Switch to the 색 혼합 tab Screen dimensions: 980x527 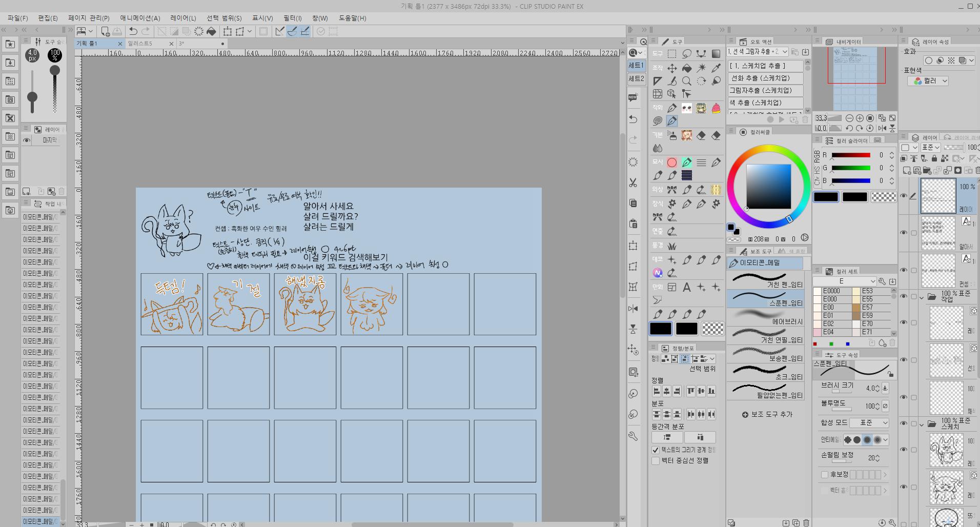coord(792,251)
